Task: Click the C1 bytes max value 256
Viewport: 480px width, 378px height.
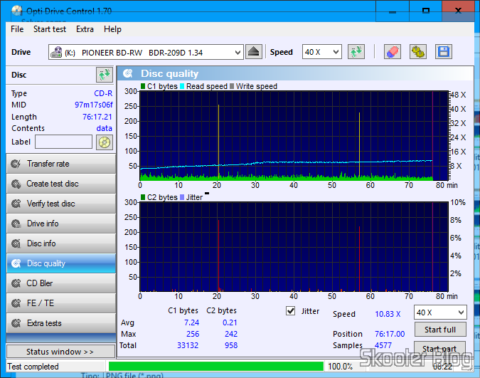Action: (193, 334)
